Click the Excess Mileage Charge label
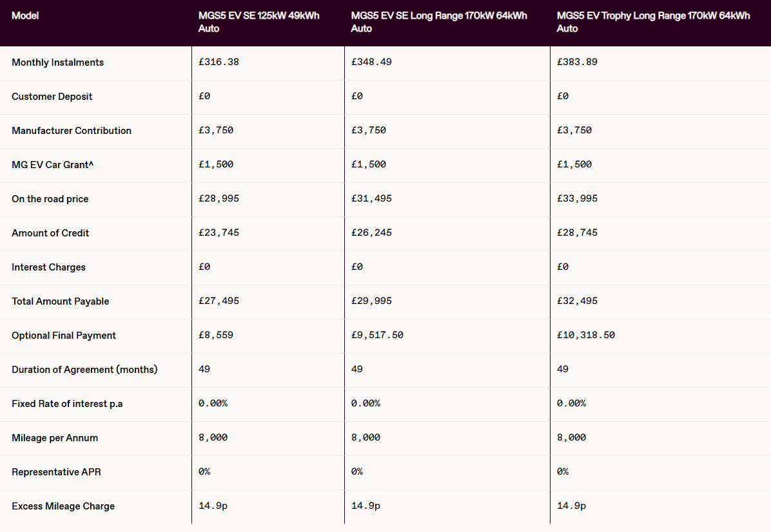771x532 pixels. point(63,506)
